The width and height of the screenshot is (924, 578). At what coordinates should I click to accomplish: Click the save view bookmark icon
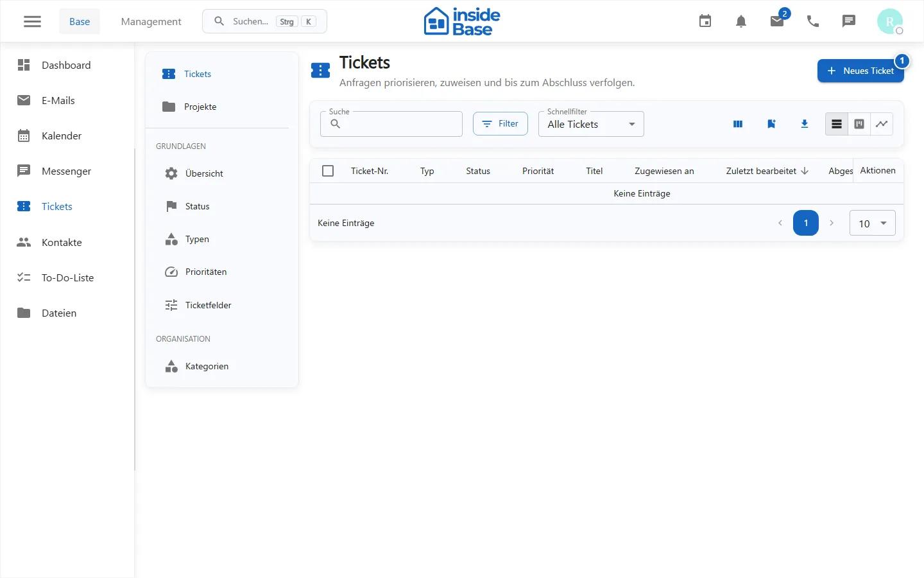[771, 124]
